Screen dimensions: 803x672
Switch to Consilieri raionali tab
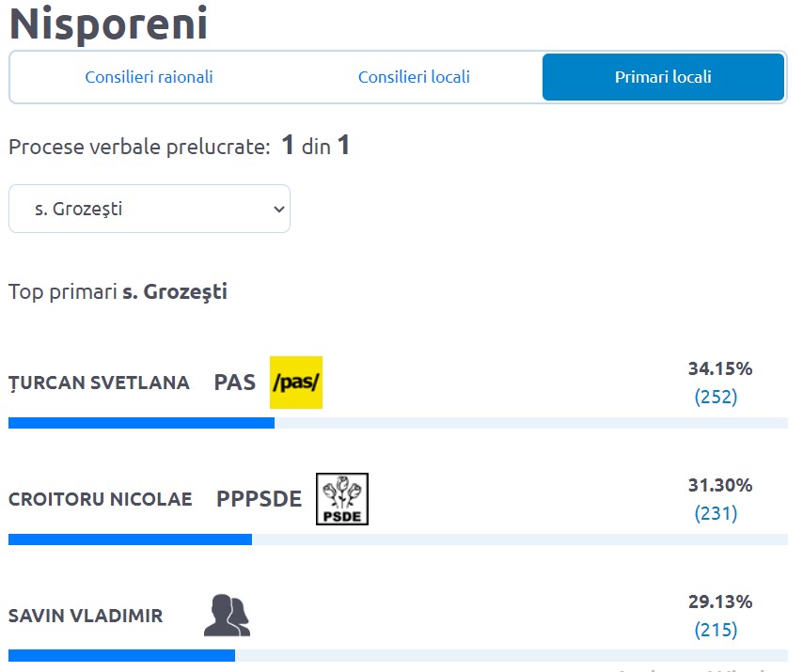pyautogui.click(x=149, y=77)
